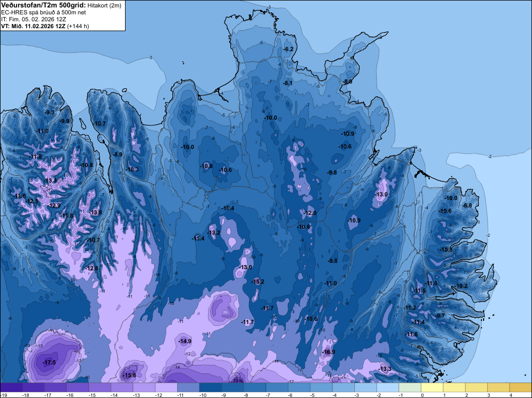Click legend swatch labeled -7
The width and height of the screenshot is (532, 398).
(277, 387)
